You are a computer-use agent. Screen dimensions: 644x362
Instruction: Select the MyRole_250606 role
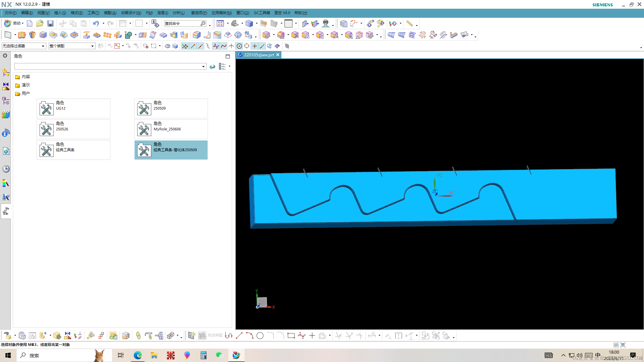171,129
